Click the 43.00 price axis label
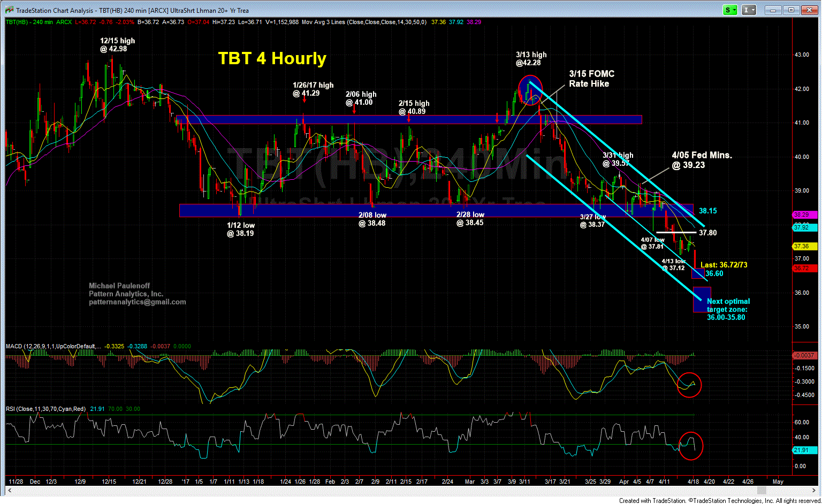The width and height of the screenshot is (822, 504). tap(801, 55)
